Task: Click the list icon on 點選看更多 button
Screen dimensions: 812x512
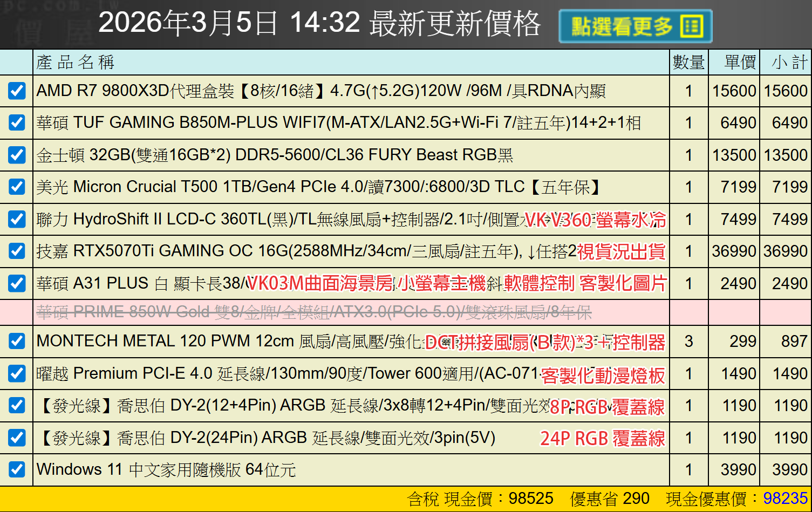Action: click(692, 26)
